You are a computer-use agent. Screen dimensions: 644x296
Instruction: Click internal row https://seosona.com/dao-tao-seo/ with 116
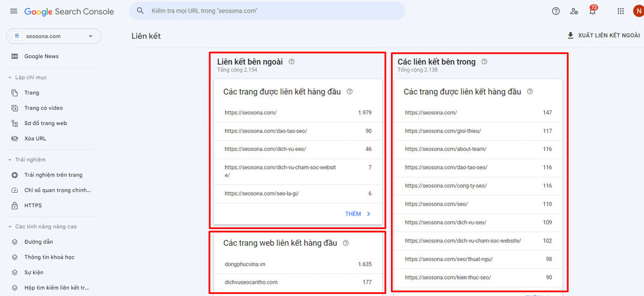[x=478, y=168]
